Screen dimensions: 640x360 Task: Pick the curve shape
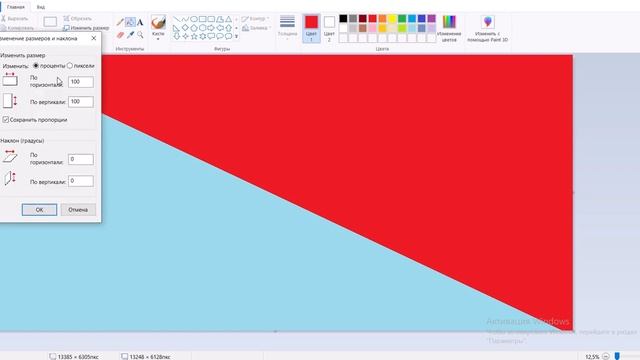185,19
